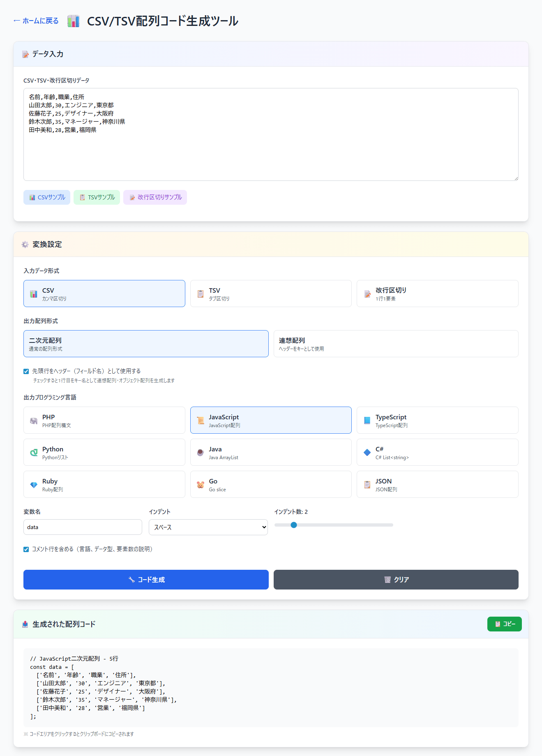Click the 変数名 input field
Viewport: 542px width, 756px height.
tap(83, 527)
